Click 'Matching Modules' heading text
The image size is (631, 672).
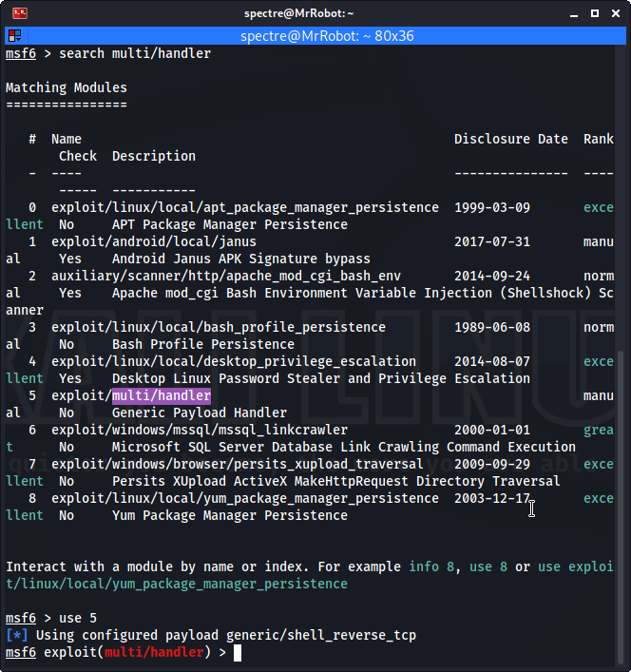pos(67,87)
